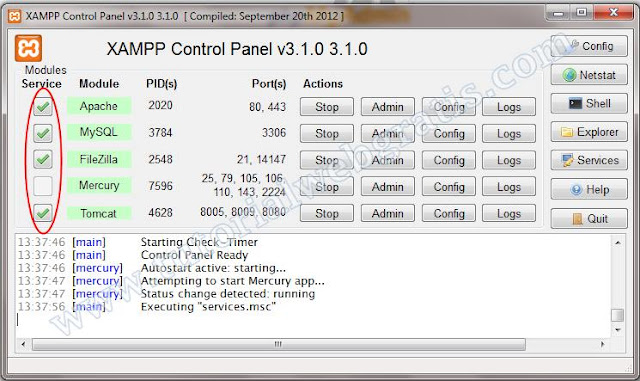640x381 pixels.
Task: Open the Services icon button
Action: [589, 160]
